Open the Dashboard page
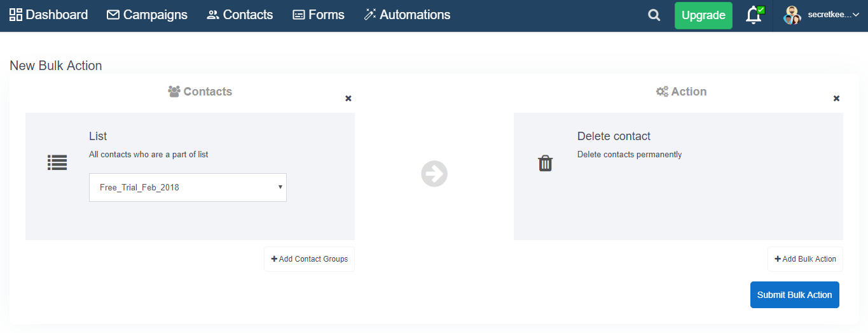The height and width of the screenshot is (333, 868). pyautogui.click(x=48, y=15)
